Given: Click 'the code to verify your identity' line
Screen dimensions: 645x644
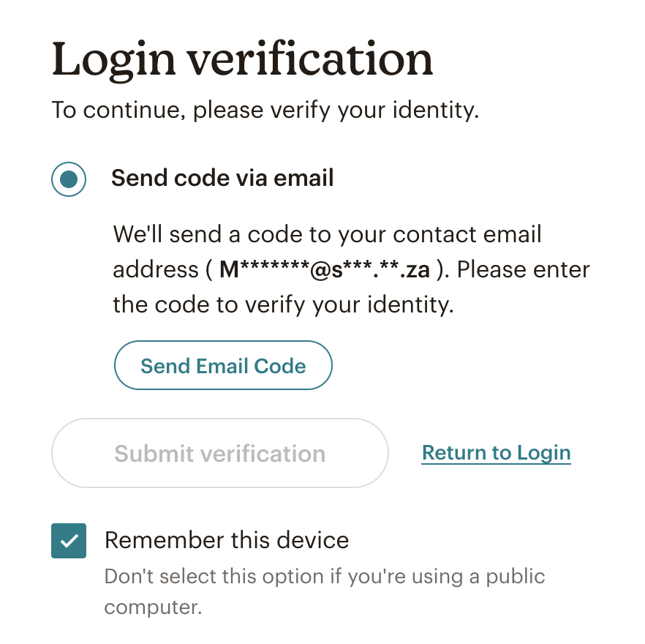Looking at the screenshot, I should click(284, 304).
